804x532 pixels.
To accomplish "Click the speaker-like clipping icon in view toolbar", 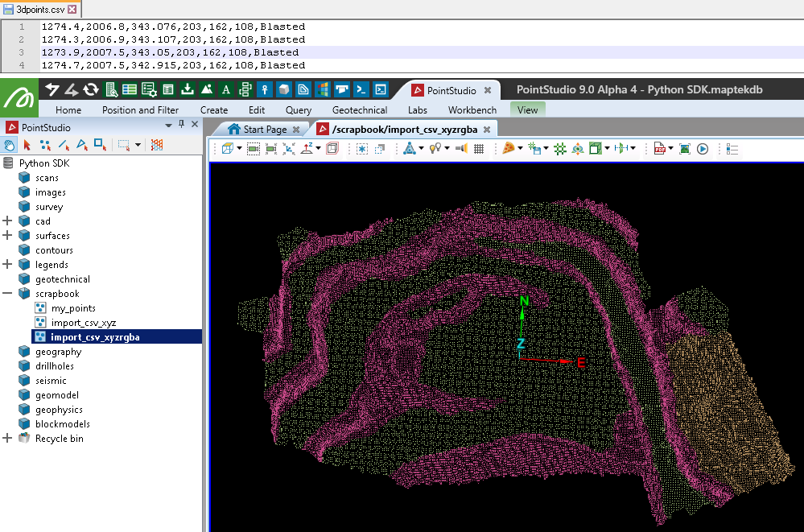I will (461, 149).
